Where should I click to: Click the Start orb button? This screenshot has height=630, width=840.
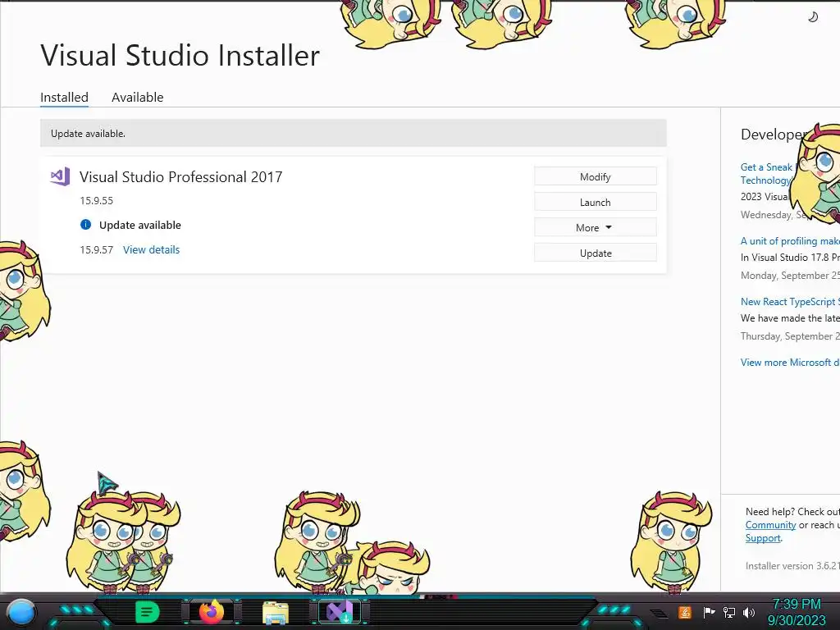[x=21, y=612]
